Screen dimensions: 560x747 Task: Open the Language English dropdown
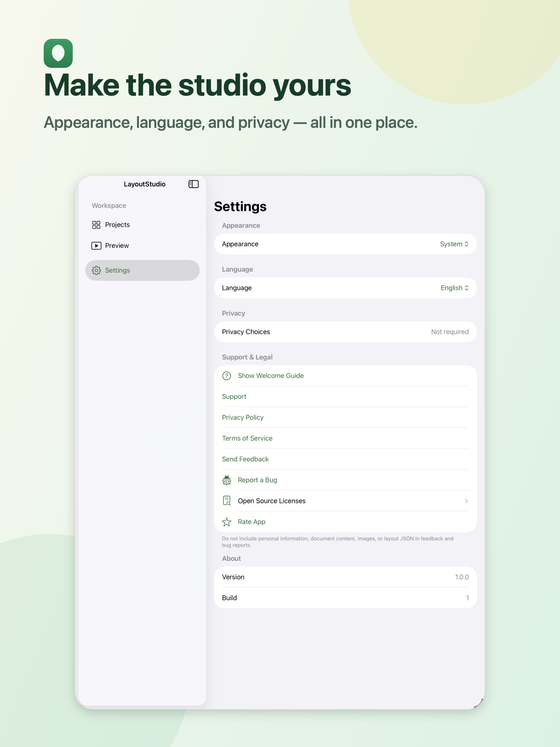coord(455,288)
